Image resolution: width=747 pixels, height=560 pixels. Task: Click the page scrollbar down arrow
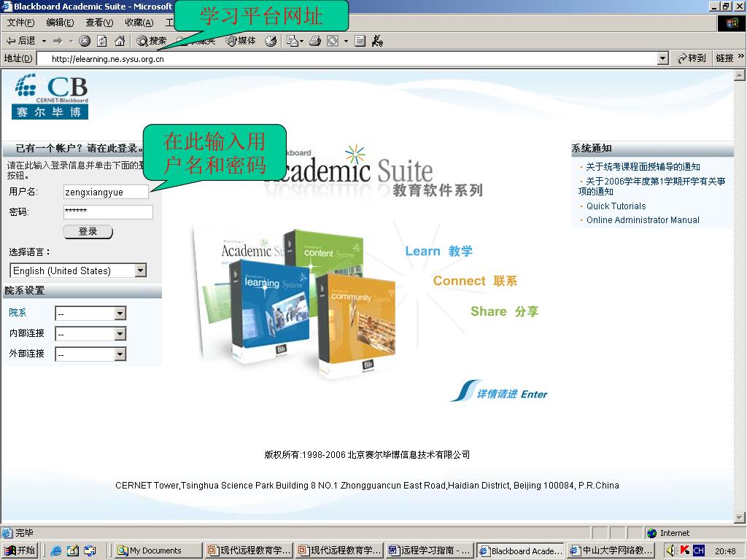click(740, 517)
